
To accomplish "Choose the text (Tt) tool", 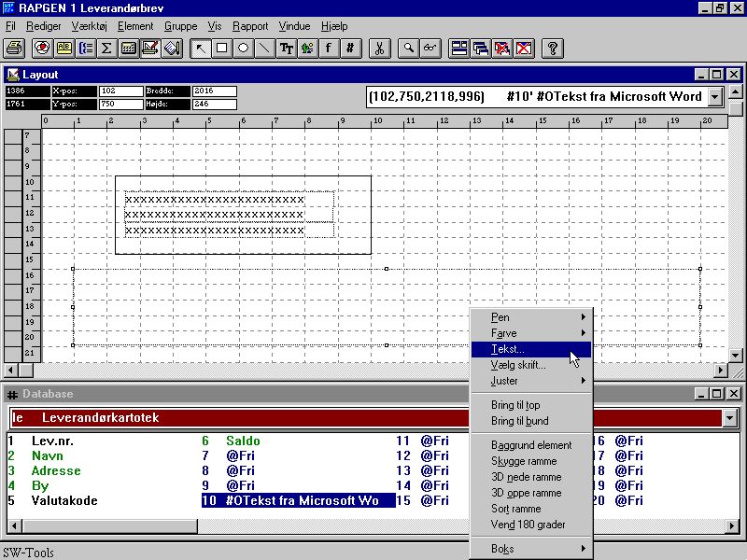I will click(x=286, y=48).
